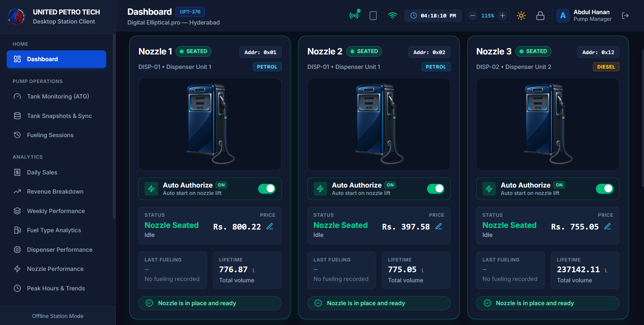Click the lifetime volume 776.87 L
Screen dimensions: 644x325
tap(237, 270)
